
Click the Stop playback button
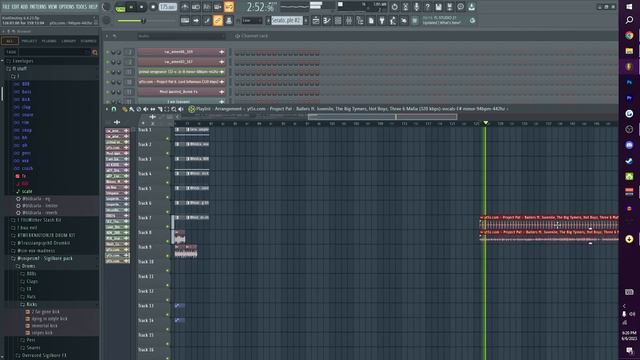(142, 7)
